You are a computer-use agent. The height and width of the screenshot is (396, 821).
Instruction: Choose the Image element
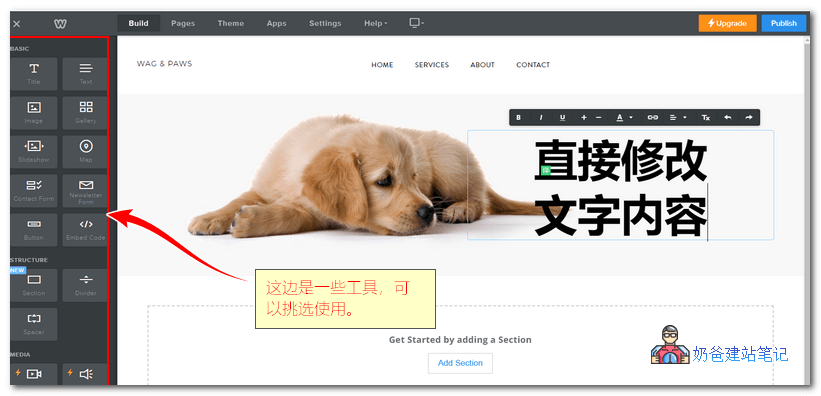tap(34, 113)
